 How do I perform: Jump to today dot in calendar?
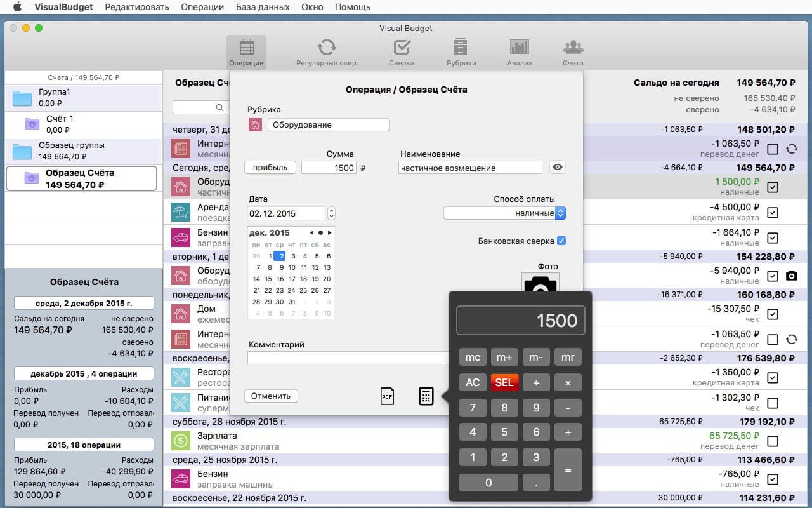tap(320, 233)
